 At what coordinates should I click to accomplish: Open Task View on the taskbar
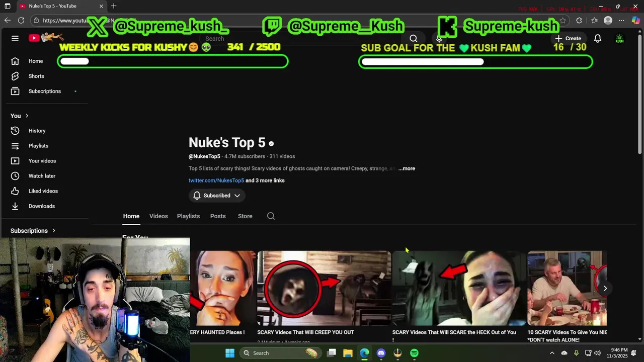331,353
